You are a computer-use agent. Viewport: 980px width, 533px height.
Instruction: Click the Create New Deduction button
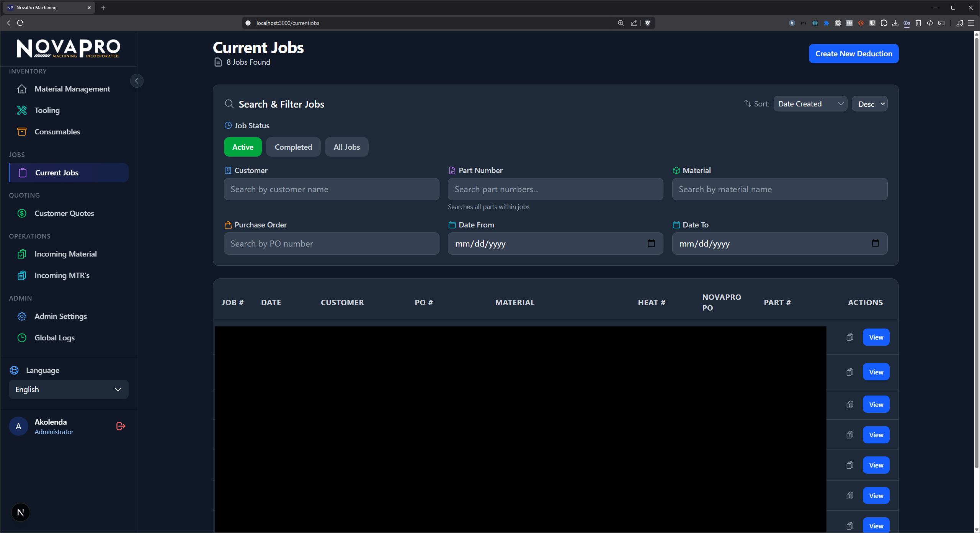click(x=854, y=54)
